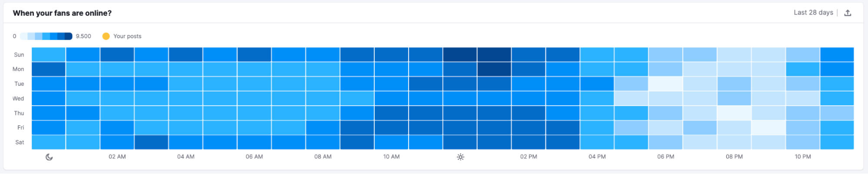
Task: Click the color scale legend bar
Action: coord(46,36)
